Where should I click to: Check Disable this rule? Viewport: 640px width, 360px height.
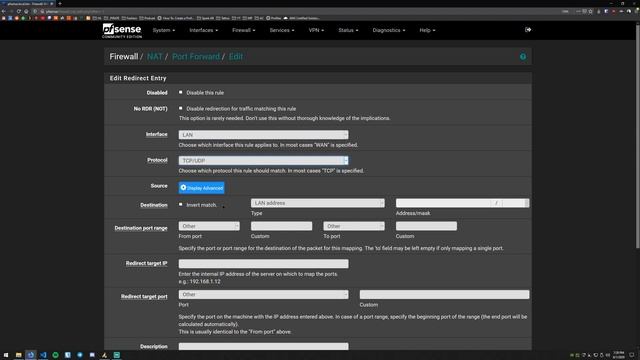pos(180,92)
